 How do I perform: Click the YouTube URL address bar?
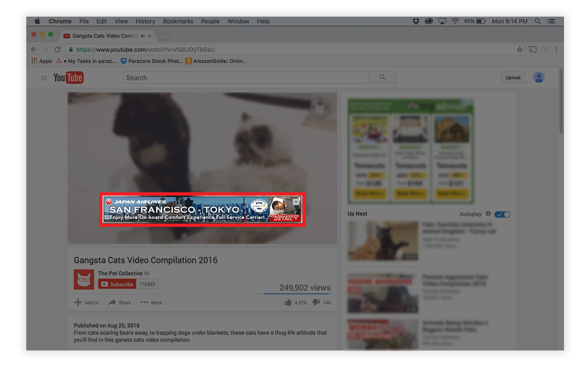pyautogui.click(x=295, y=49)
